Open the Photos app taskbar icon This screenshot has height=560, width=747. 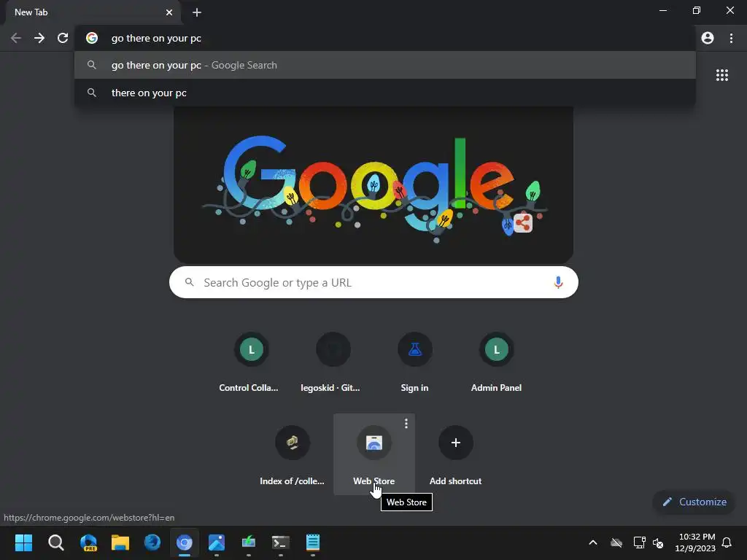[x=217, y=542]
